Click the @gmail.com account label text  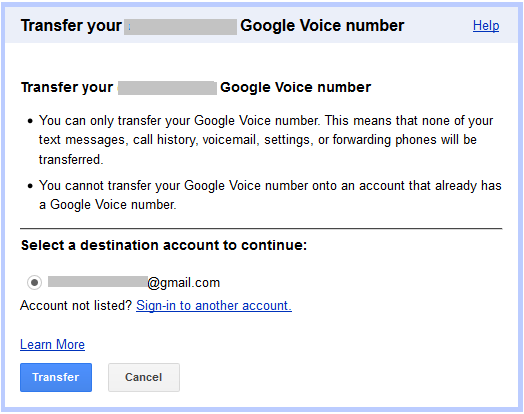[183, 283]
